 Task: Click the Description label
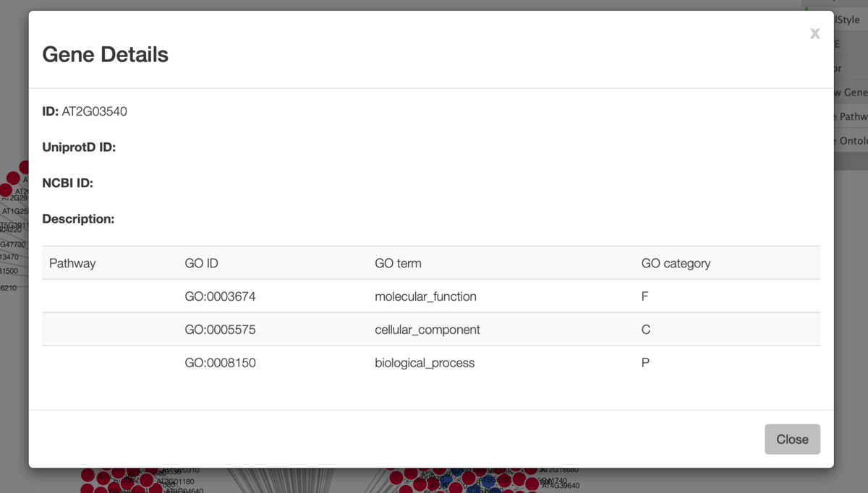pyautogui.click(x=78, y=218)
